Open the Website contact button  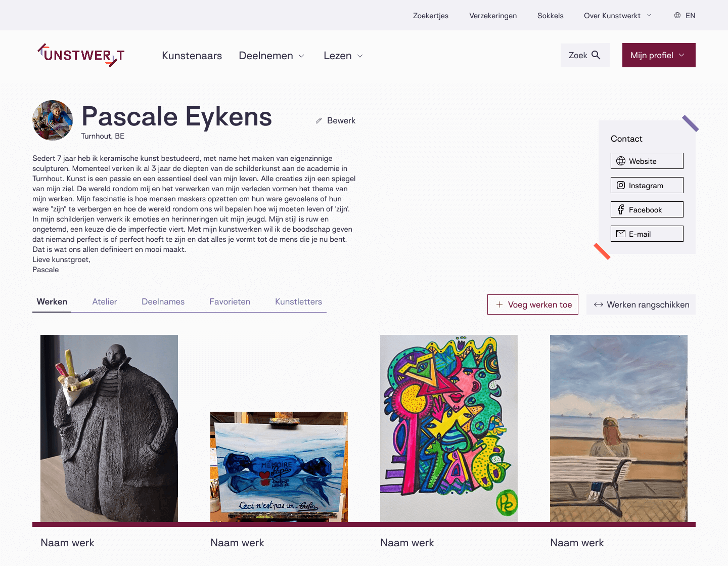tap(647, 161)
